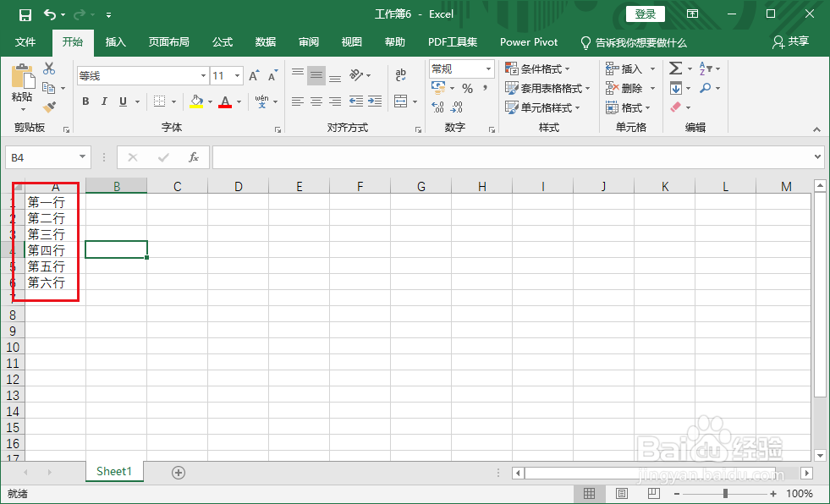
Task: Align text to the left
Action: tap(298, 101)
